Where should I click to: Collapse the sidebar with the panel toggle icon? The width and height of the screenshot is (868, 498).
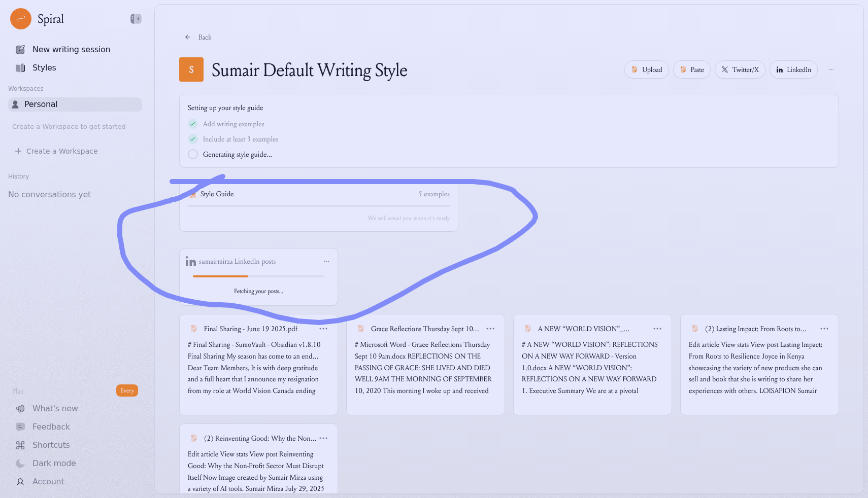pyautogui.click(x=136, y=19)
